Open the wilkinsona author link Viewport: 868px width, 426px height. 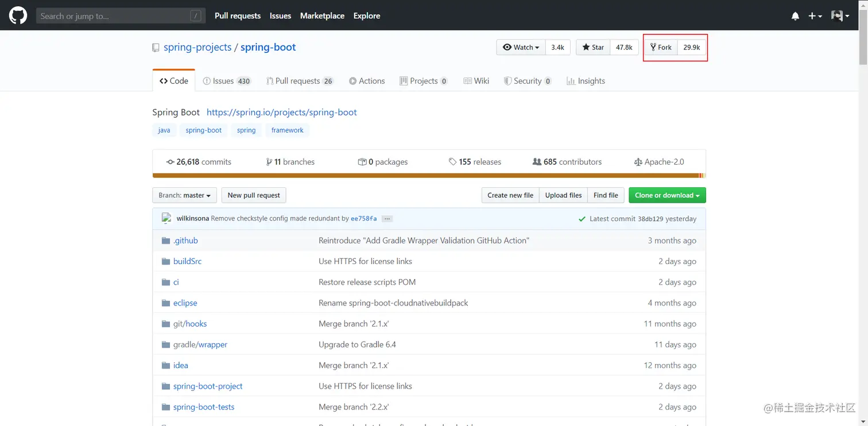coord(193,219)
